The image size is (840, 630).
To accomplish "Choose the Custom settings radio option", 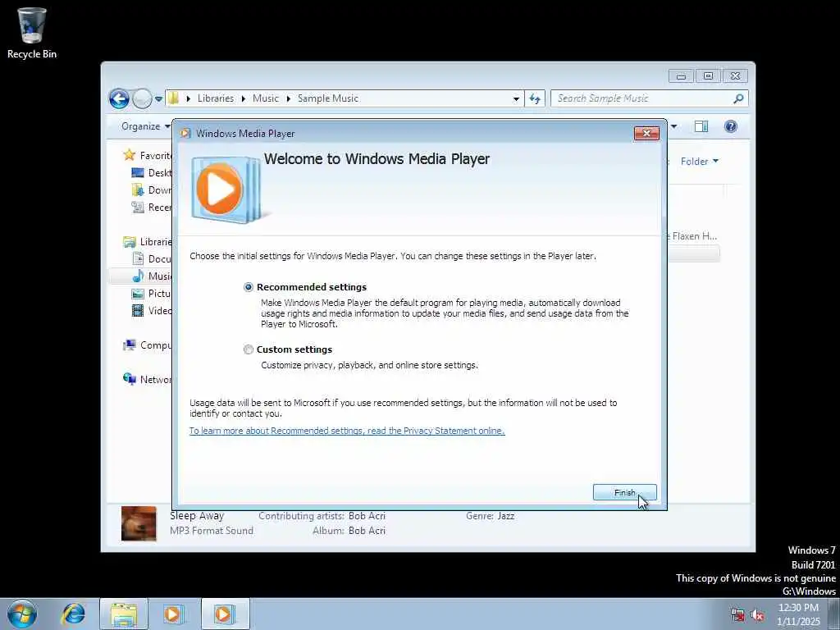I will (x=248, y=349).
